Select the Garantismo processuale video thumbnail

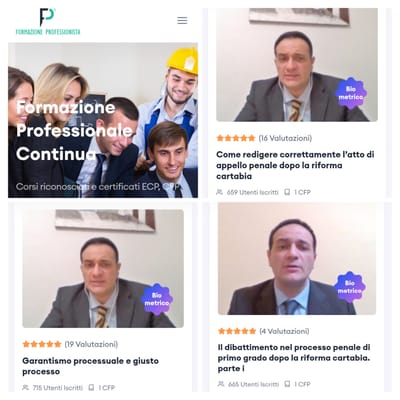coord(103,268)
